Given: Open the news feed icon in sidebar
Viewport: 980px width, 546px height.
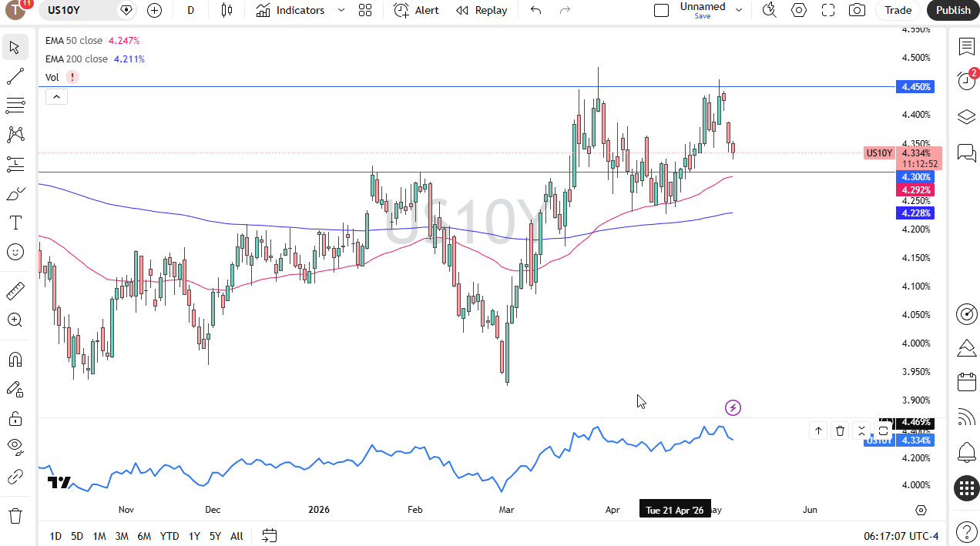Looking at the screenshot, I should [x=966, y=417].
